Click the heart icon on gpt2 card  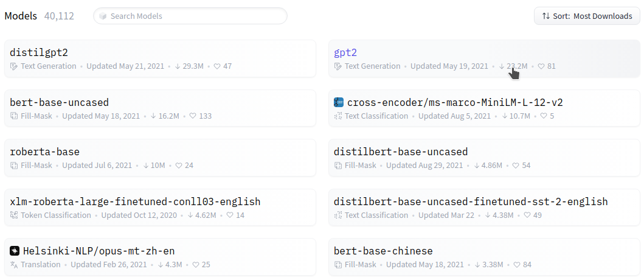coord(541,66)
